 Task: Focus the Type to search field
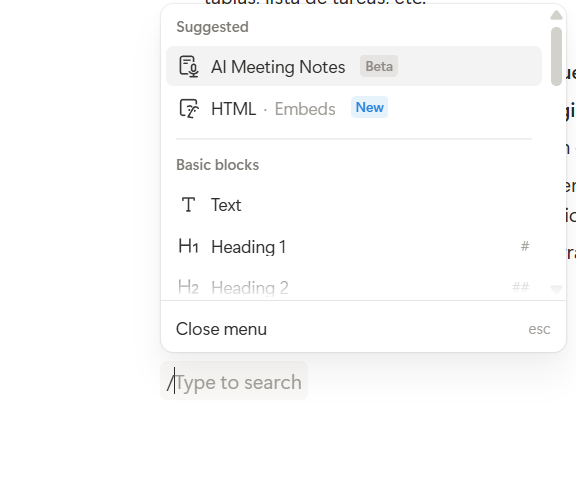pyautogui.click(x=234, y=381)
